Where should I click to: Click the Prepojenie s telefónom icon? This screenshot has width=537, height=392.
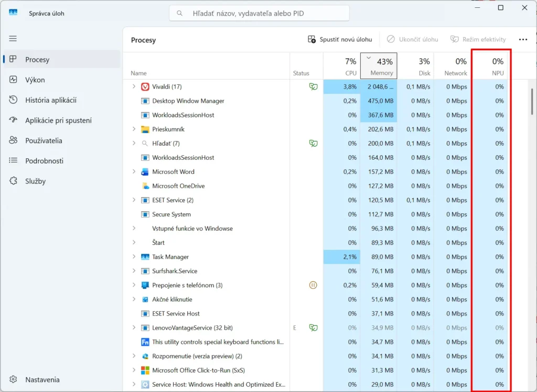(145, 285)
